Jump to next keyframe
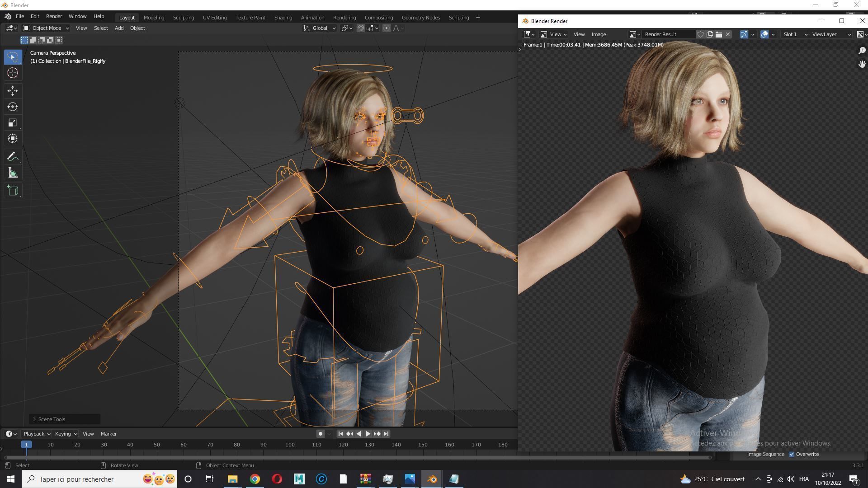Image resolution: width=868 pixels, height=488 pixels. [377, 434]
